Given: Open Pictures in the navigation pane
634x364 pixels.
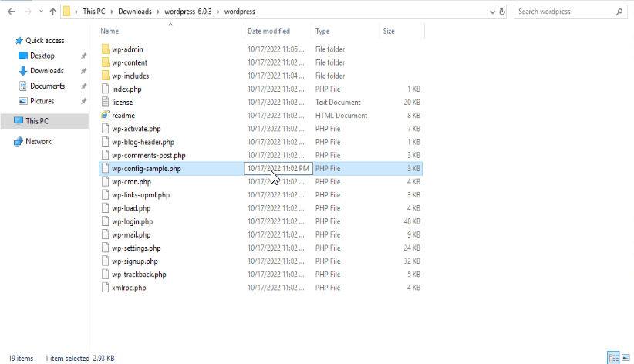Looking at the screenshot, I should [42, 101].
